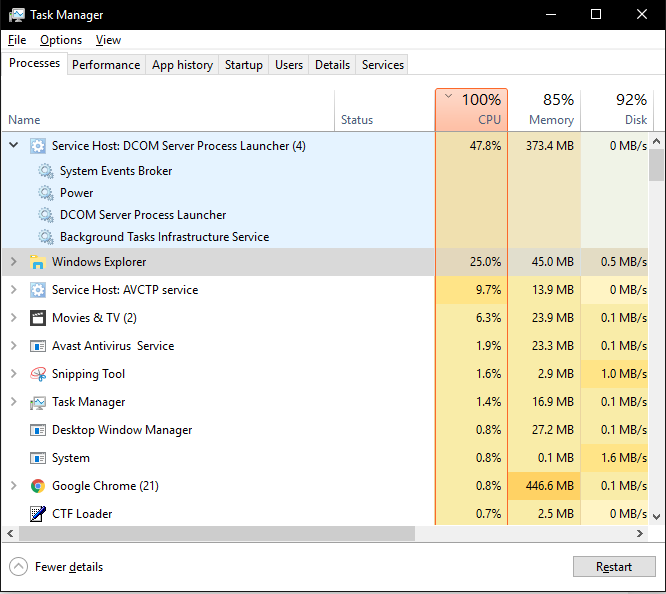Screen dimensions: 666x594
Task: Click the Desktop Window Manager icon
Action: (38, 430)
